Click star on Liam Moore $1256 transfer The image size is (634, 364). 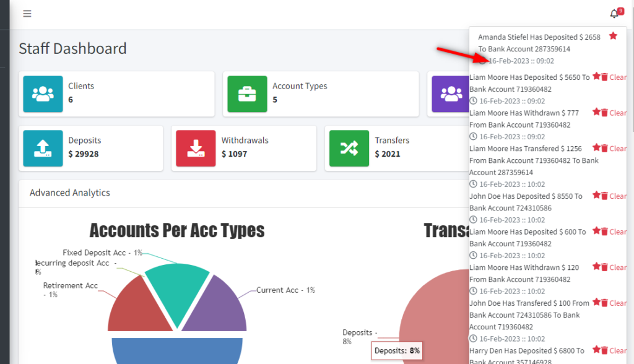[596, 147]
